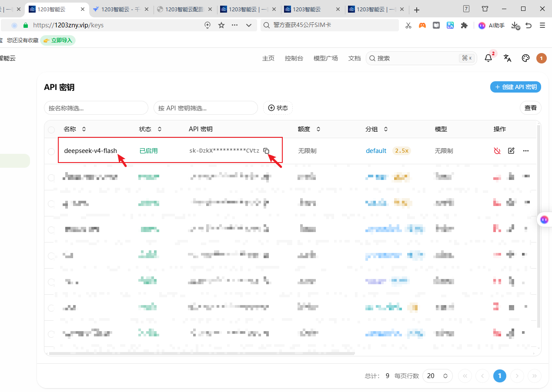552x392 pixels.
Task: Click the 搜索 search box in header
Action: (x=422, y=58)
